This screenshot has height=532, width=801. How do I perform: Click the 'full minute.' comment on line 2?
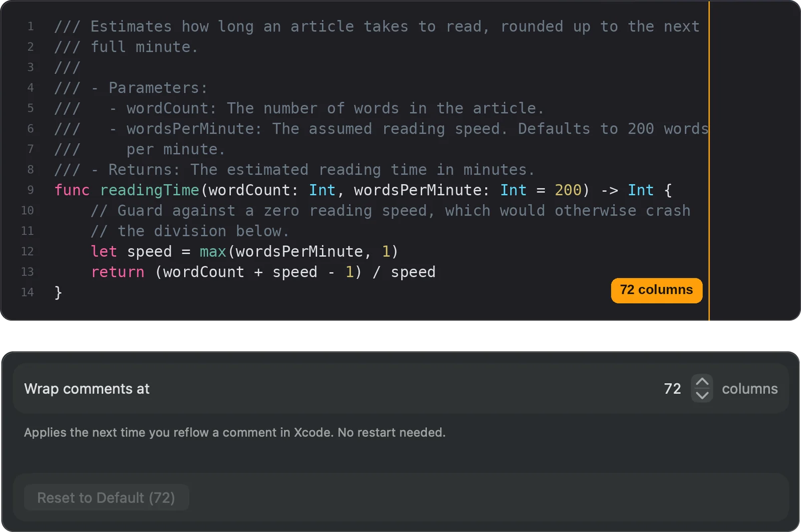pyautogui.click(x=127, y=47)
